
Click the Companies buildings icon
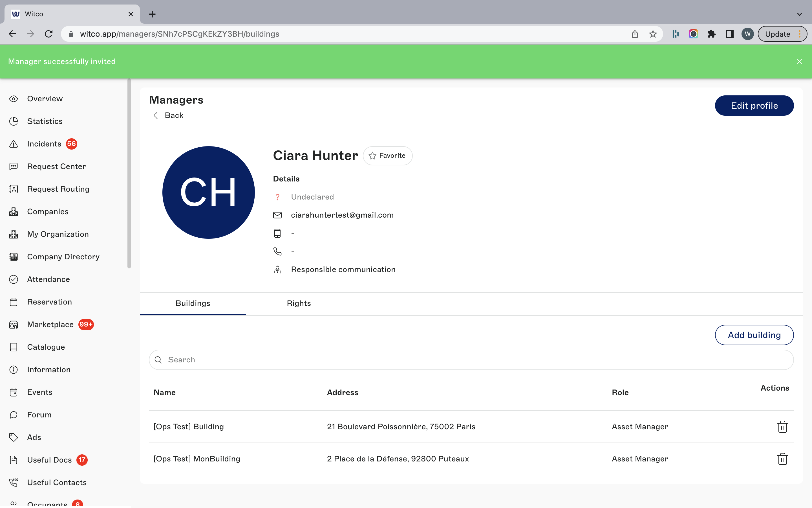14,212
